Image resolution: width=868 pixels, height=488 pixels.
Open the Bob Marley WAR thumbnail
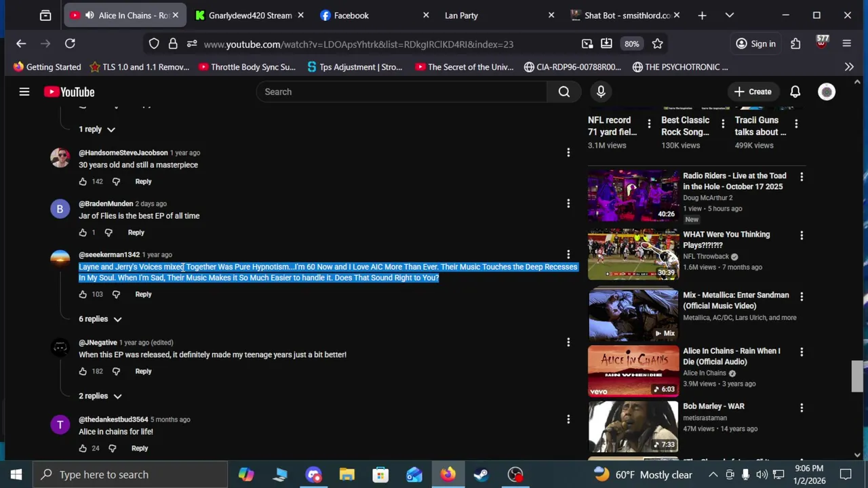[x=633, y=426]
